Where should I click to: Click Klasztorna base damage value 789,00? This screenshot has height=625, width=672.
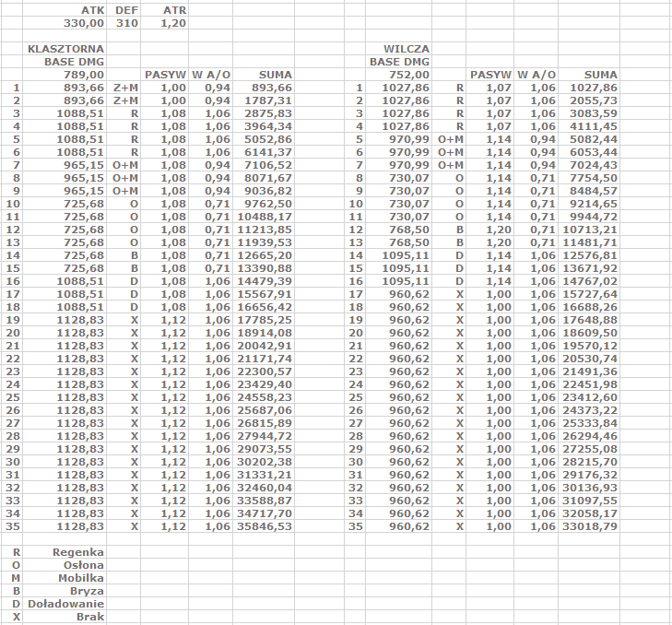tap(84, 75)
